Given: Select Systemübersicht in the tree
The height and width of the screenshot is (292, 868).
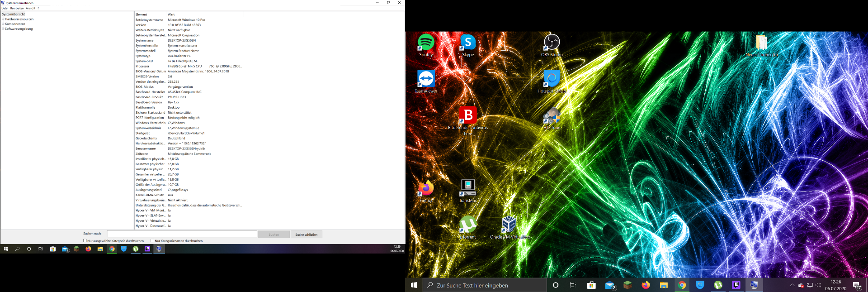Looking at the screenshot, I should (x=14, y=14).
